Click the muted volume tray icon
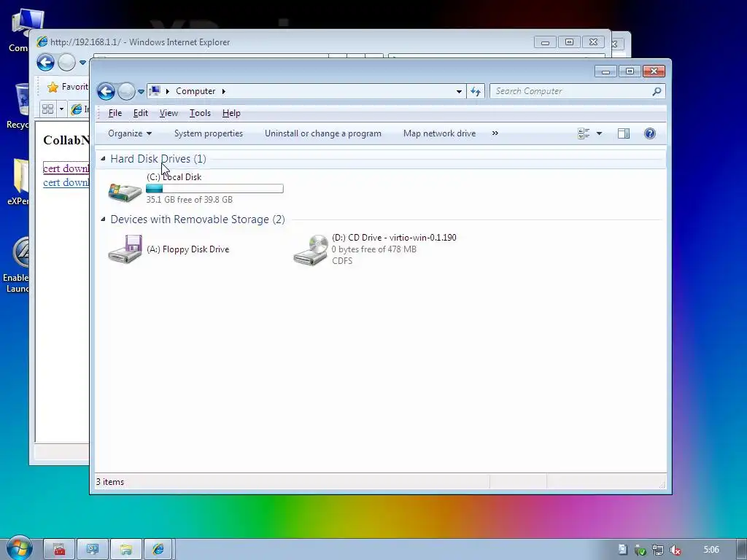Screen dimensions: 747x560 tap(675, 550)
